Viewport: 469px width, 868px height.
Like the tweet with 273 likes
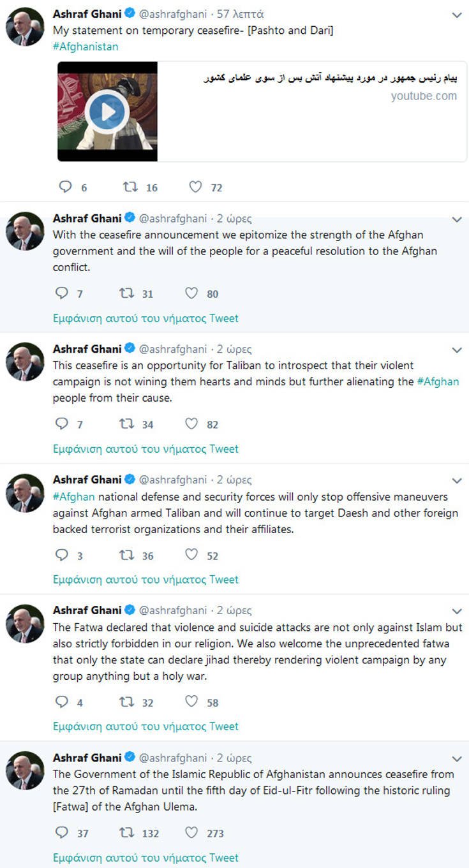coord(191,832)
